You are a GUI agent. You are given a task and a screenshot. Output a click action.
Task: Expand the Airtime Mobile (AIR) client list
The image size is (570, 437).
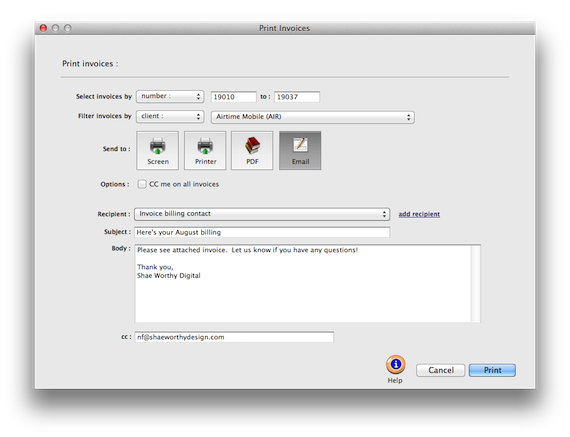click(x=313, y=117)
